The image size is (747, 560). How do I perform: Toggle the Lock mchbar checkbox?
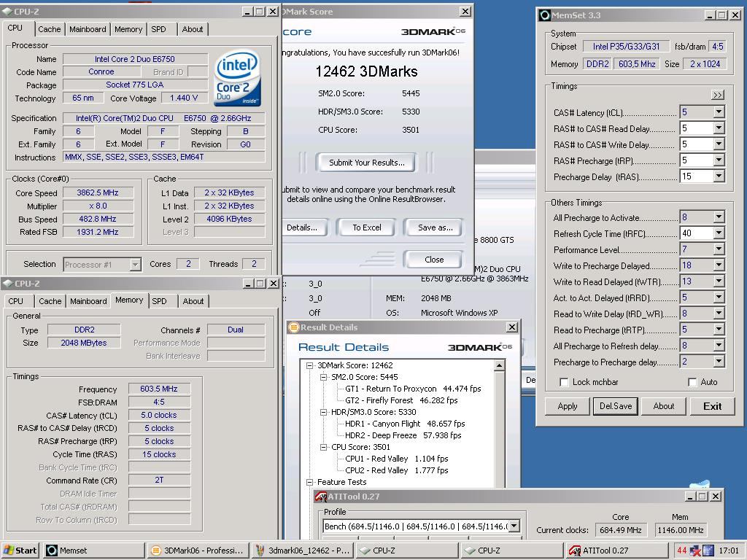(x=564, y=382)
